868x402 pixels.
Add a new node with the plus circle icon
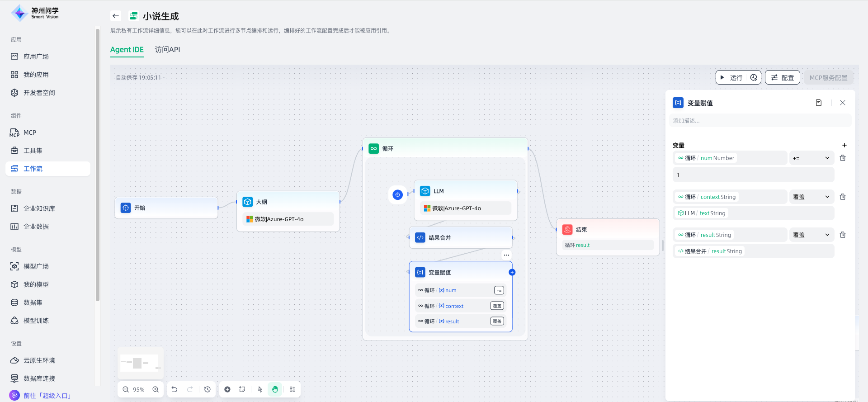227,389
